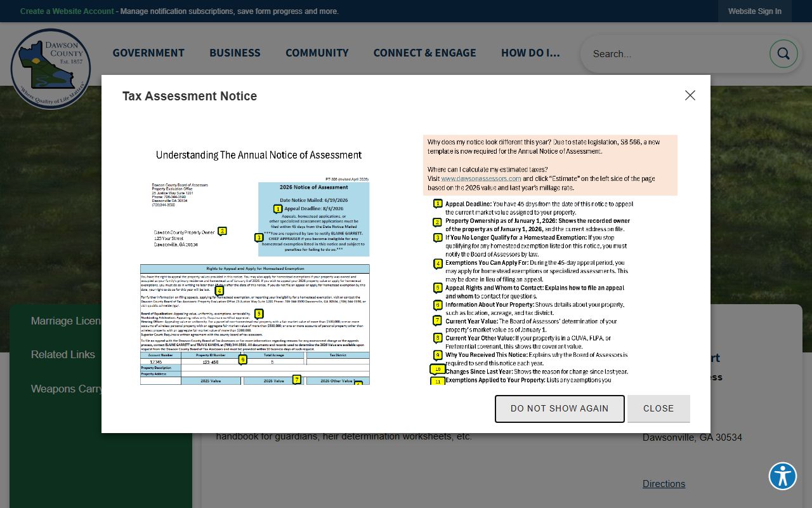Click Create a Website Account link
Viewport: 812px width, 508px height.
click(x=67, y=11)
